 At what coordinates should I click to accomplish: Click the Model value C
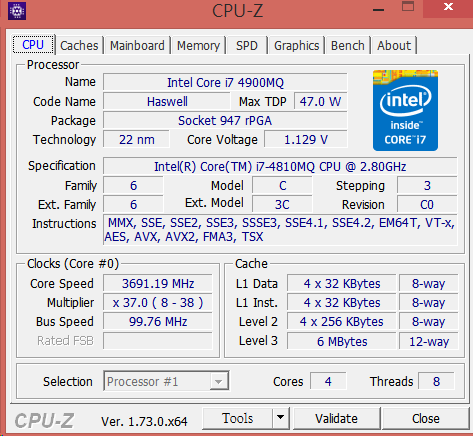tap(282, 185)
